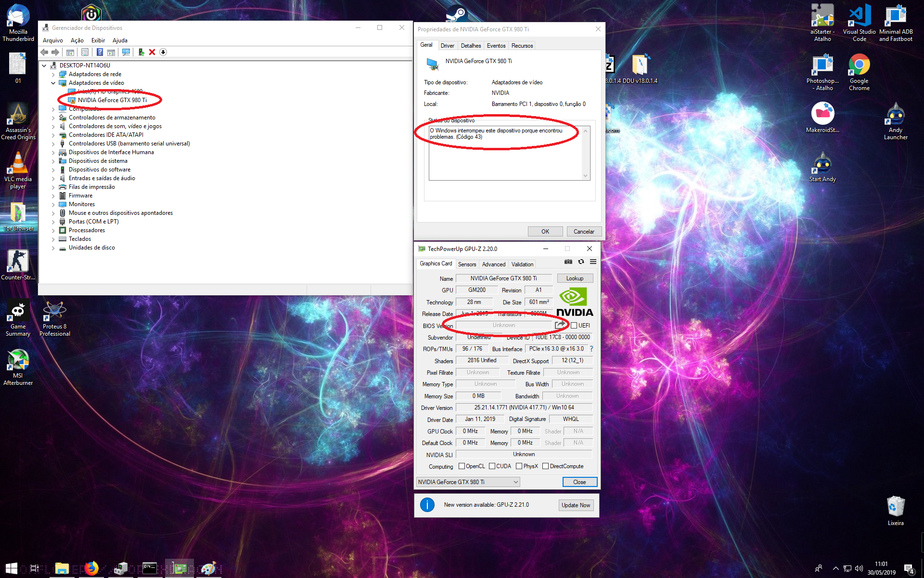The image size is (924, 578).
Task: Expand Dispositivos de sistema
Action: 53,161
